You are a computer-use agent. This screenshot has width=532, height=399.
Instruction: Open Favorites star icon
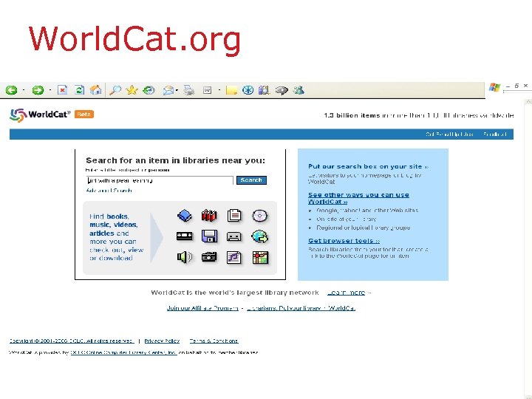(132, 90)
